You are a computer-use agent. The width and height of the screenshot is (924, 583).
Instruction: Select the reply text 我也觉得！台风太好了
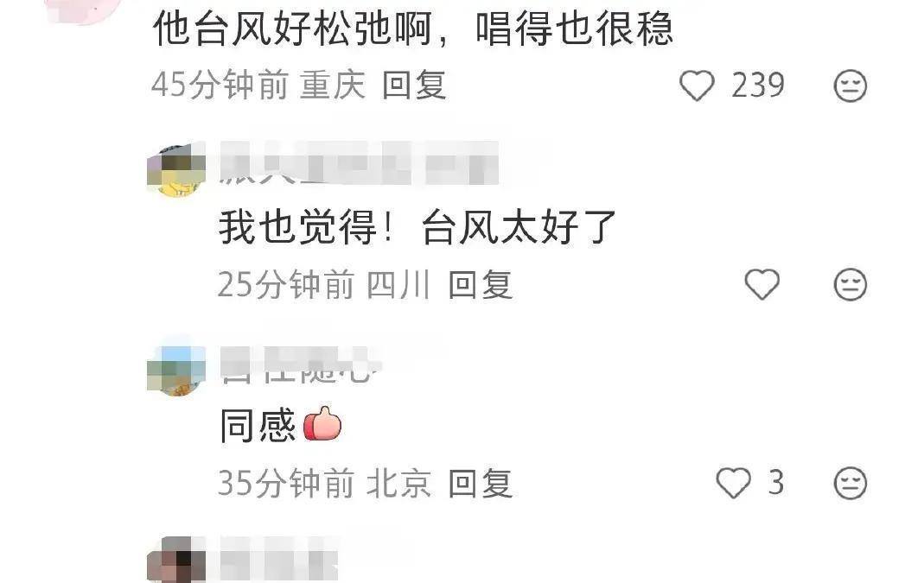tap(417, 227)
